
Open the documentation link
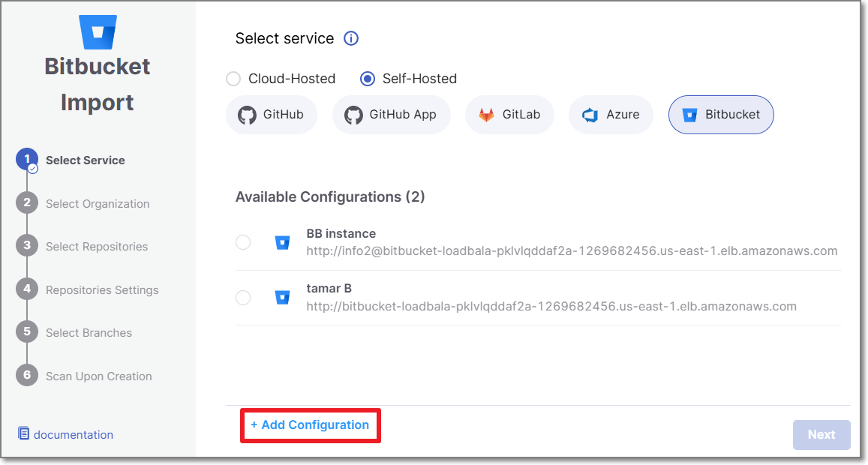73,434
